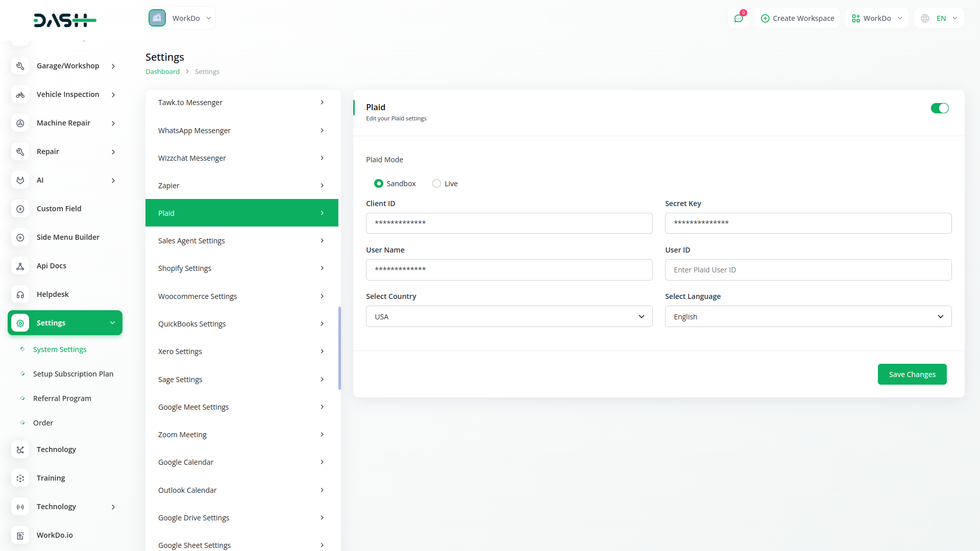Open the Select Country dropdown

tap(509, 316)
